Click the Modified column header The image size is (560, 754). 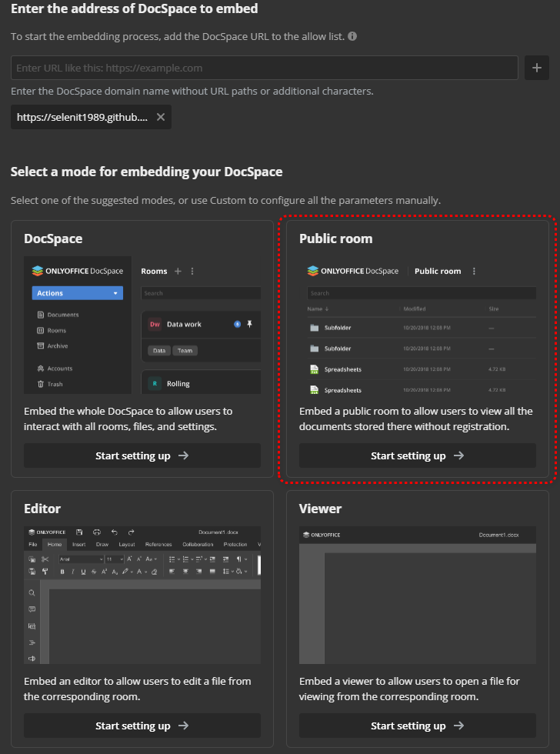pos(415,309)
